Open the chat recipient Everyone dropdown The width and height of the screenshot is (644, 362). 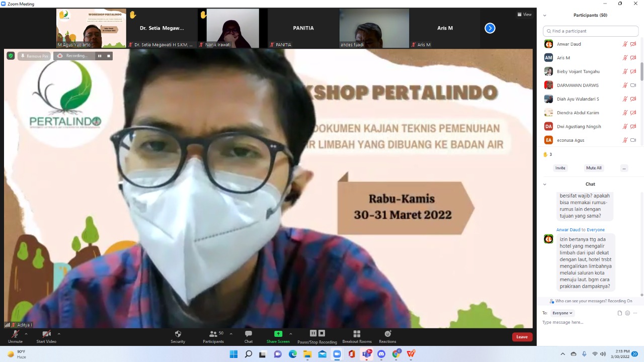tap(562, 313)
